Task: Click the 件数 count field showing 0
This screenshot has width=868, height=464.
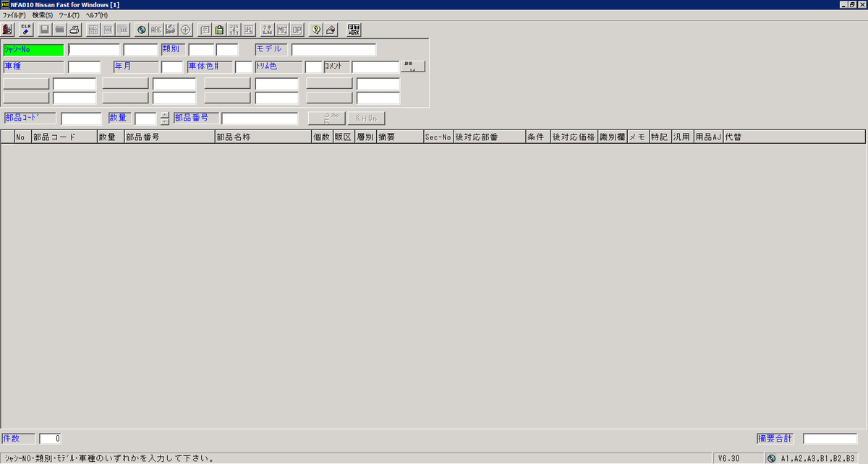Action: pyautogui.click(x=51, y=439)
